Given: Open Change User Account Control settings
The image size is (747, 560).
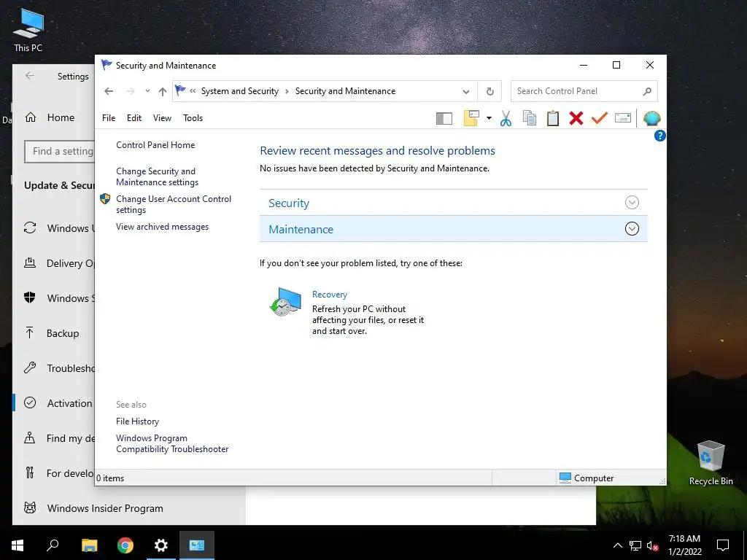Looking at the screenshot, I should point(174,204).
